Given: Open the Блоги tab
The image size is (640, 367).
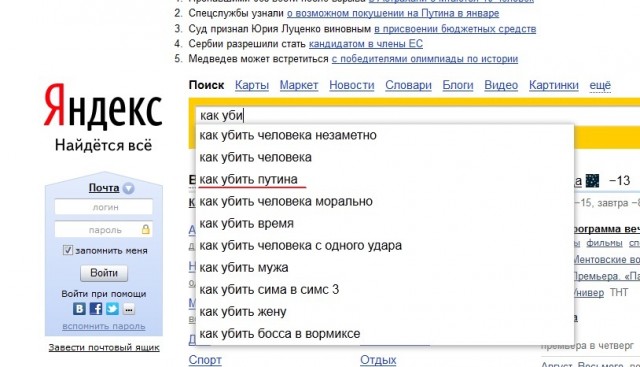Looking at the screenshot, I should (458, 85).
